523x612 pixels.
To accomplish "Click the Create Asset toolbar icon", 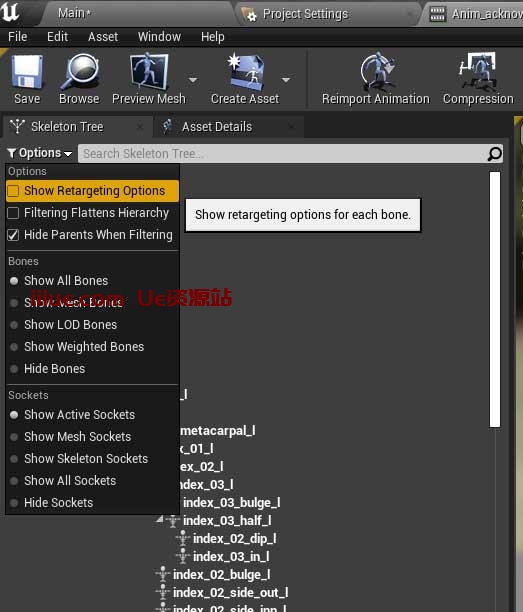I will [245, 71].
